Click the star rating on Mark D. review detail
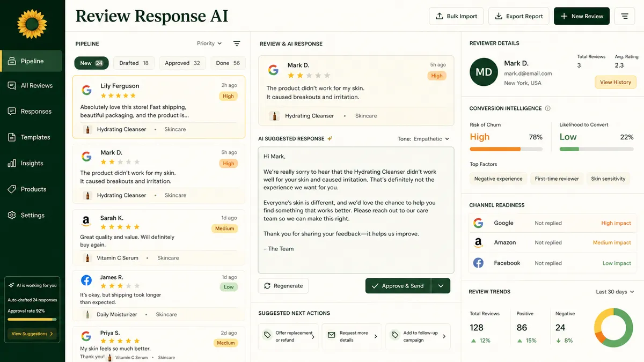The height and width of the screenshot is (362, 644). [x=309, y=76]
